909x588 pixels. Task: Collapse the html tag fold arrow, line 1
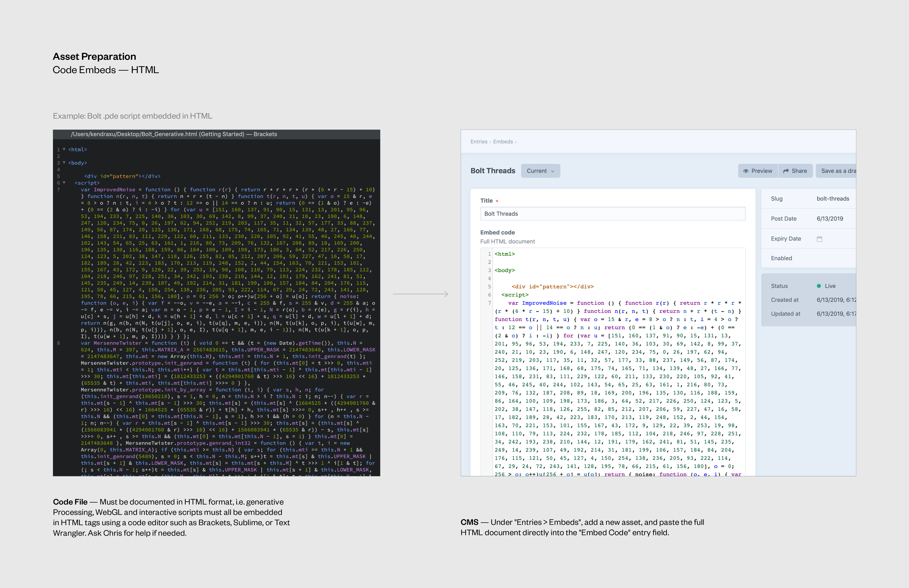[64, 149]
